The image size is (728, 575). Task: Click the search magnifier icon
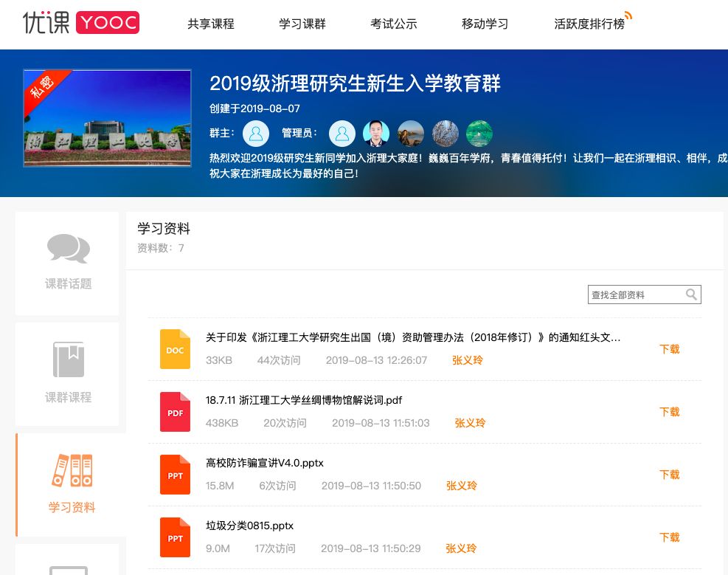tap(691, 295)
